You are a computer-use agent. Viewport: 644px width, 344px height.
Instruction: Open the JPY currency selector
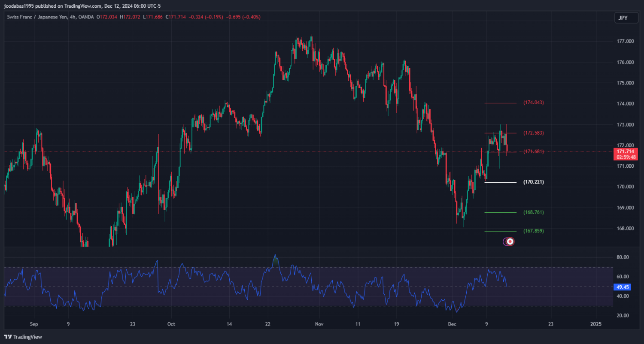pos(622,18)
